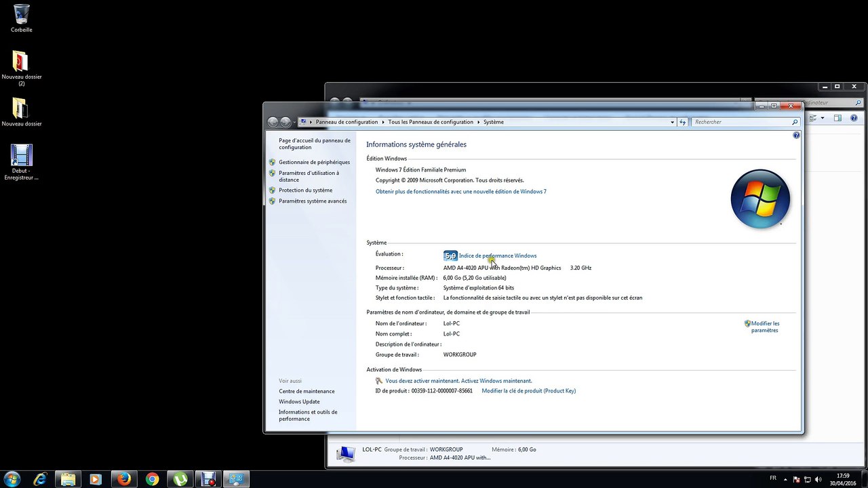Select workgroup value 'WORKGROUP' in System window
868x488 pixels.
tap(460, 355)
